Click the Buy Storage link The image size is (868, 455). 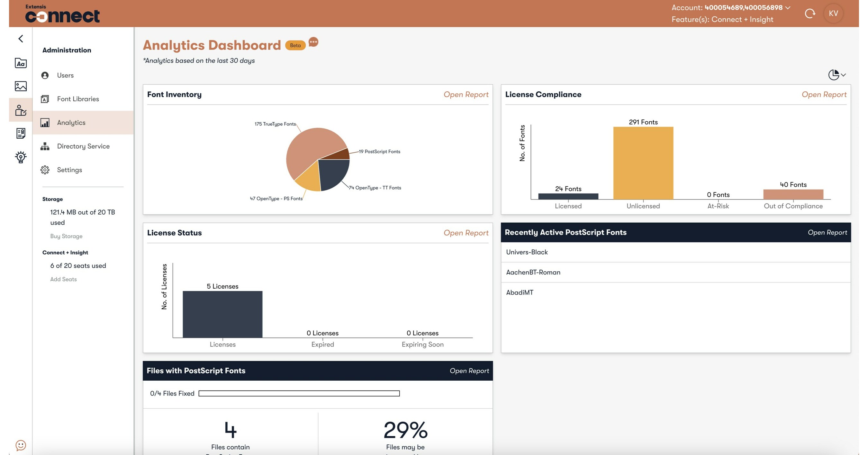point(66,236)
